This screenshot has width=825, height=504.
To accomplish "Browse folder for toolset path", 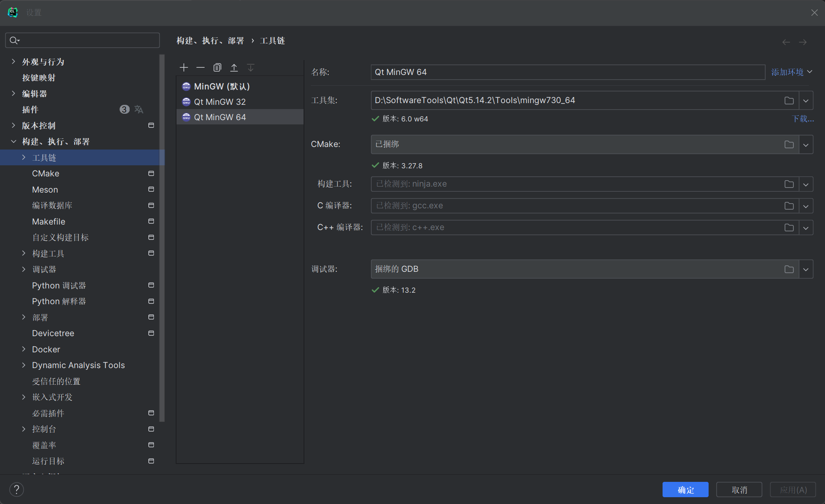I will point(789,101).
